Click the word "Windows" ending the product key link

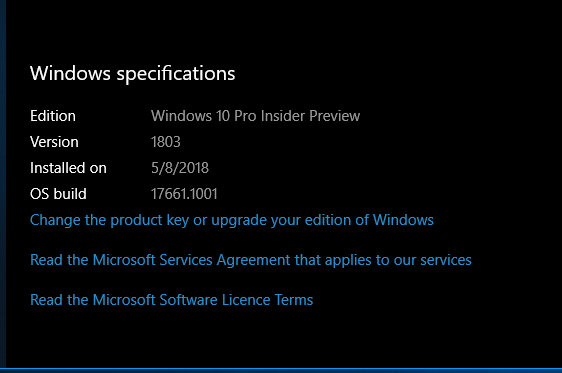pyautogui.click(x=403, y=220)
